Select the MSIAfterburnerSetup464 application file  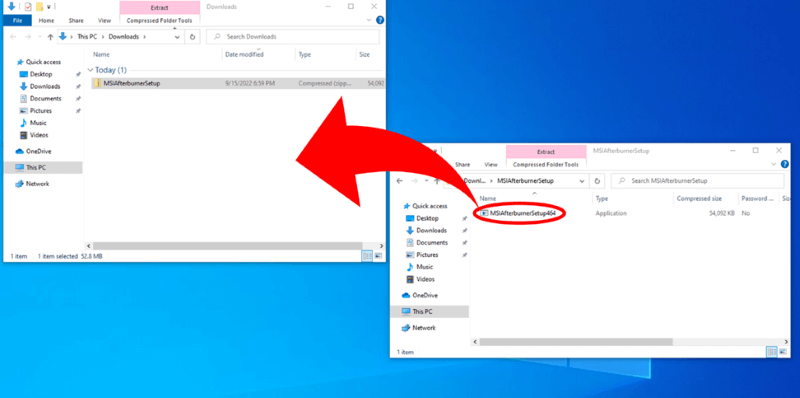522,213
